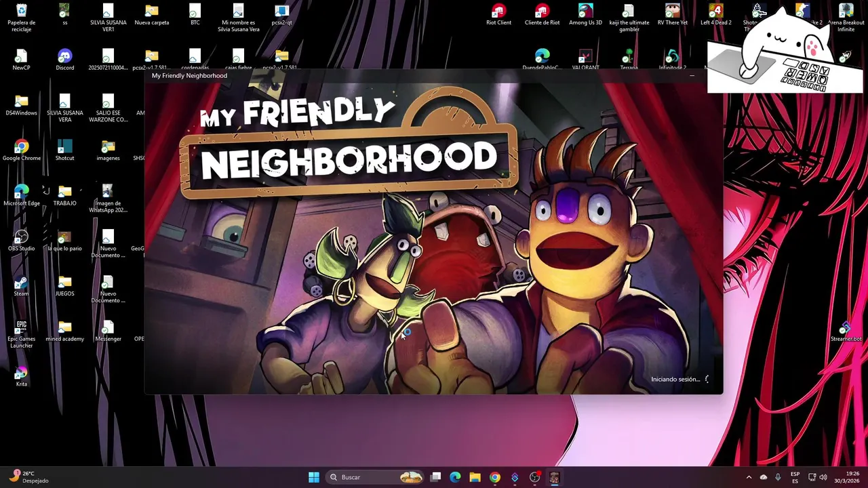This screenshot has width=868, height=488.
Task: Select the BTC file icon
Action: click(195, 15)
